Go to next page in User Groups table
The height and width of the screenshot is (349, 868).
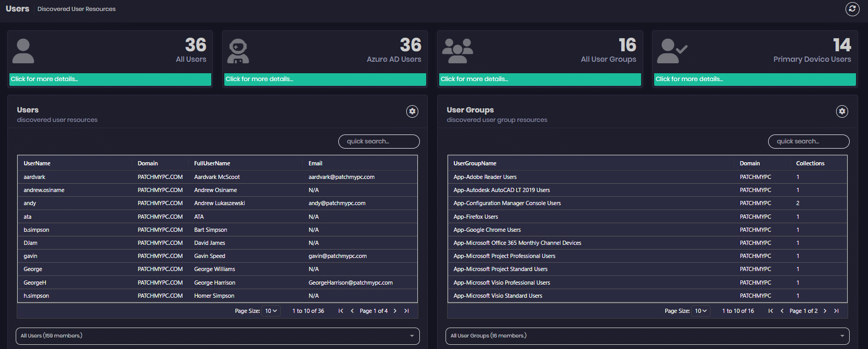825,311
